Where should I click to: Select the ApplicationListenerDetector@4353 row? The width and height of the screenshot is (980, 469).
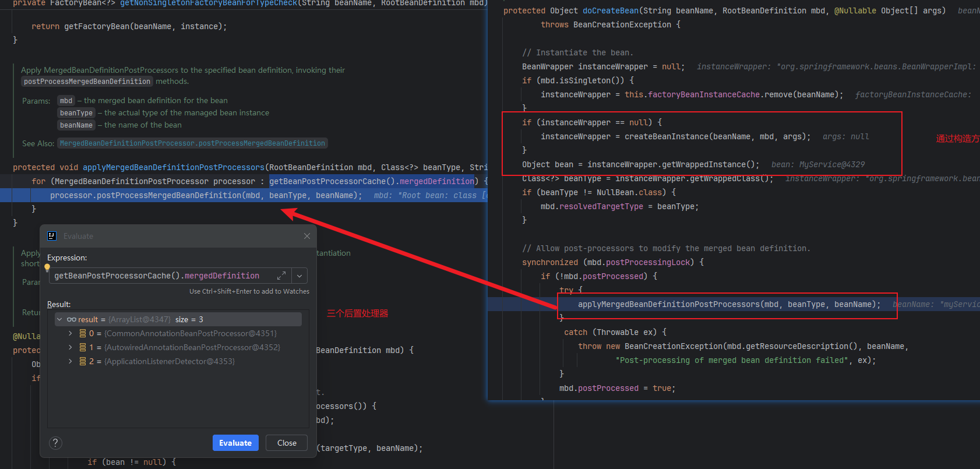[178, 361]
